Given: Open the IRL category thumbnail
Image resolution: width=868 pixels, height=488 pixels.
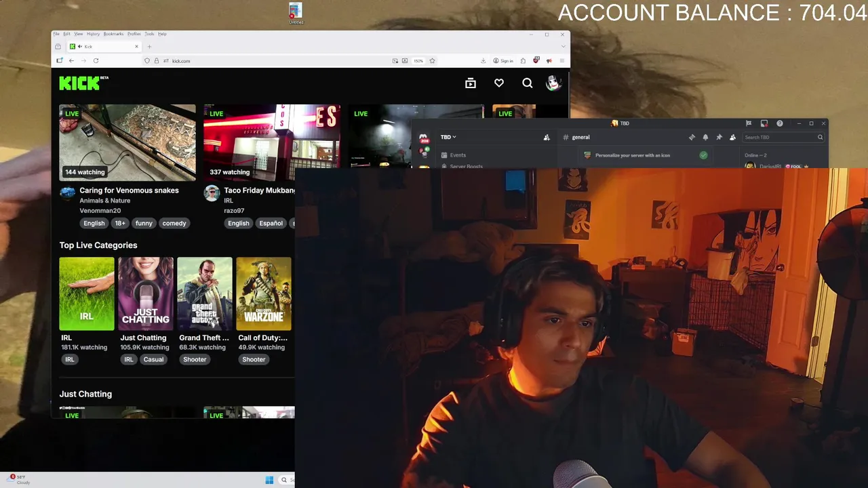Looking at the screenshot, I should pyautogui.click(x=87, y=293).
